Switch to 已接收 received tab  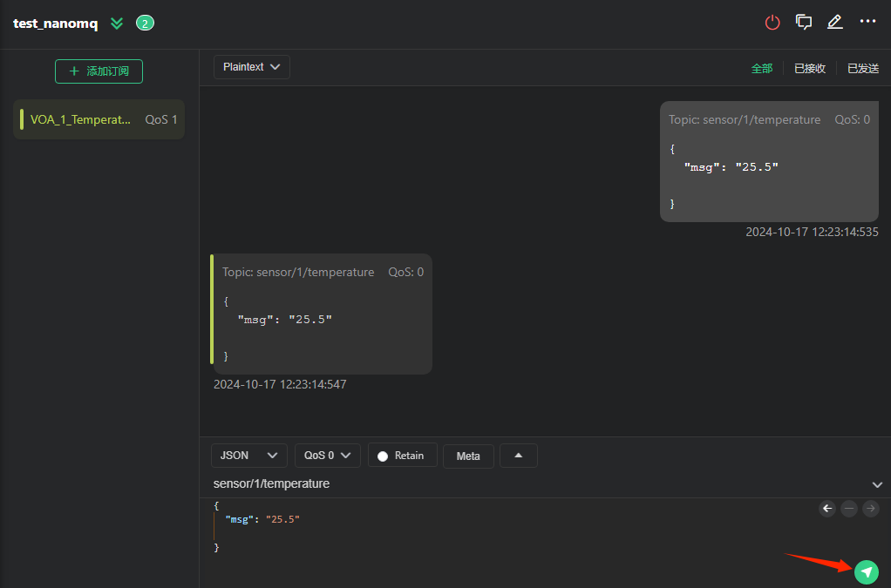pyautogui.click(x=810, y=68)
